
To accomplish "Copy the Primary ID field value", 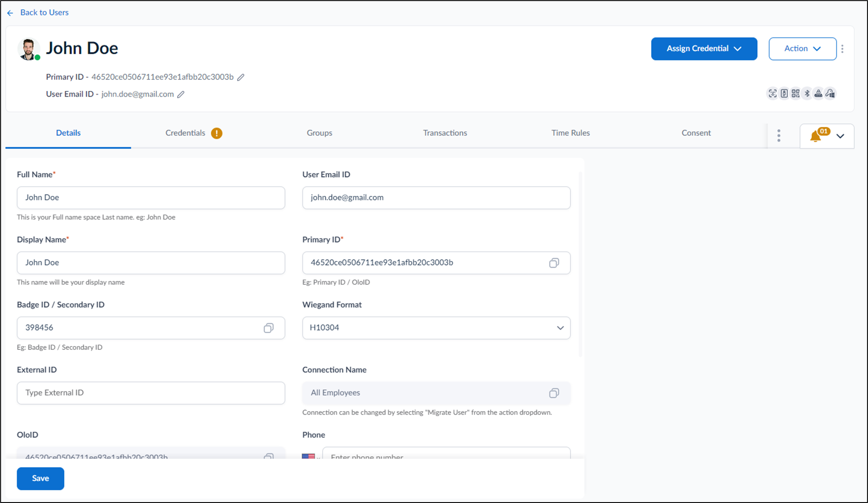I will [x=554, y=263].
